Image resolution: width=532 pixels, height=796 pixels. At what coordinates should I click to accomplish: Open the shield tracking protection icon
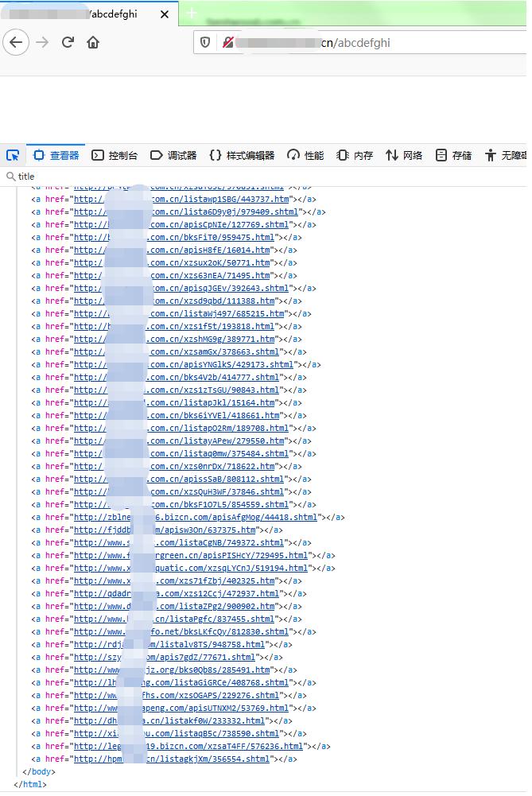click(205, 43)
